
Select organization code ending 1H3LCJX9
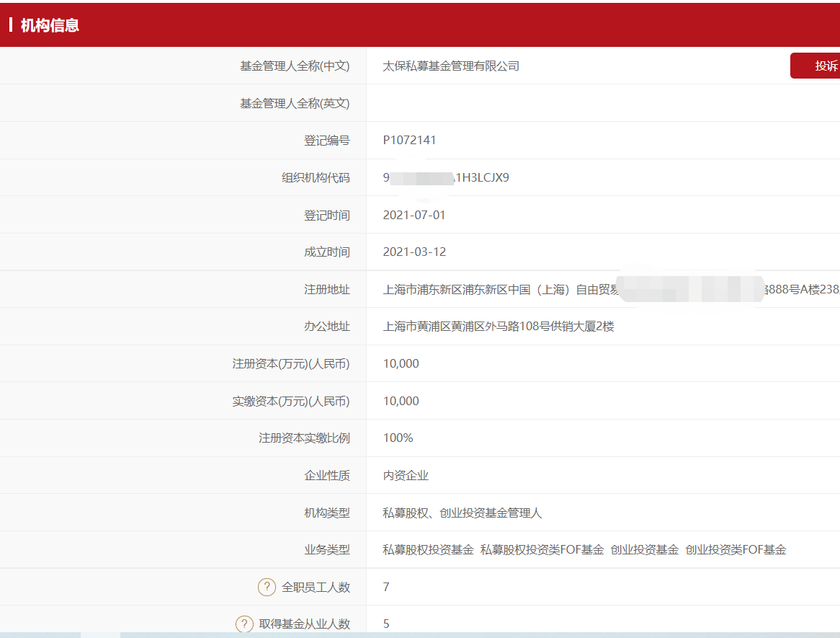[x=446, y=177]
